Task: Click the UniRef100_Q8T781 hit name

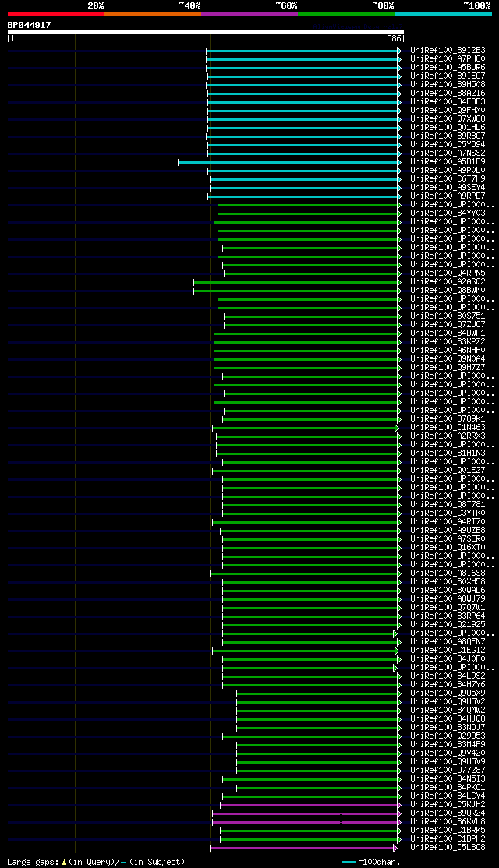Action: (x=448, y=505)
